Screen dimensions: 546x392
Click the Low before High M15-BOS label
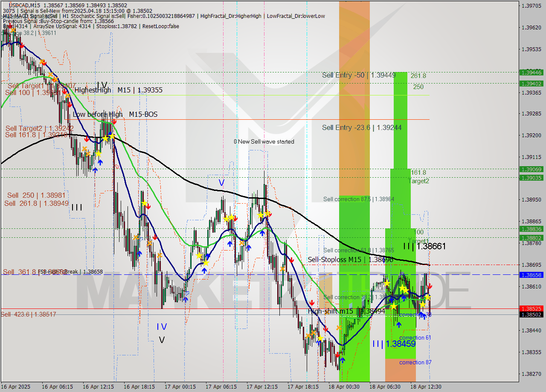116,115
